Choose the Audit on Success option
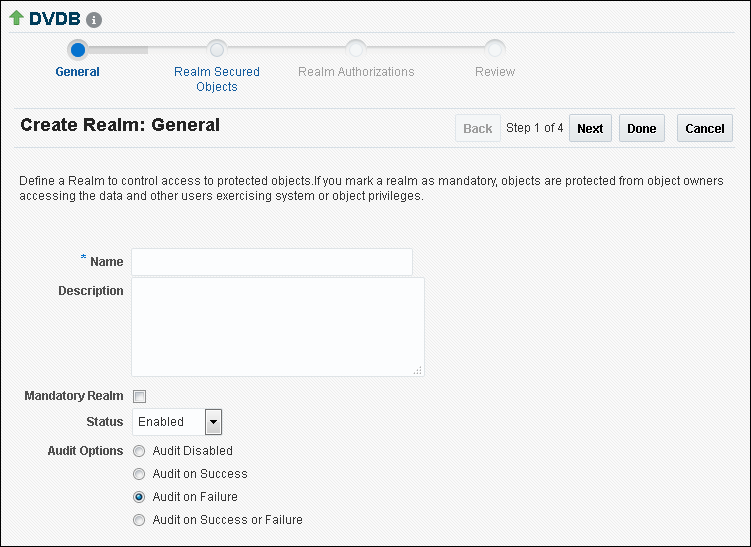The height and width of the screenshot is (547, 751). 139,474
